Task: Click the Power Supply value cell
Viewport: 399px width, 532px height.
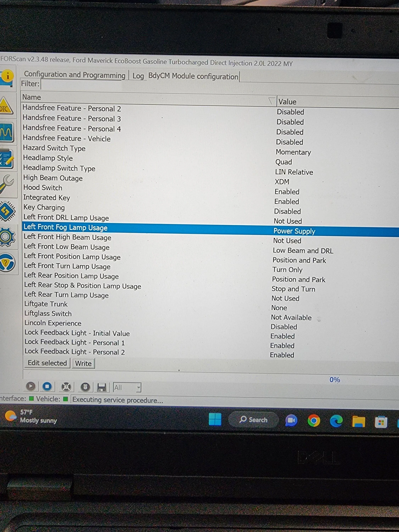Action: pos(294,231)
